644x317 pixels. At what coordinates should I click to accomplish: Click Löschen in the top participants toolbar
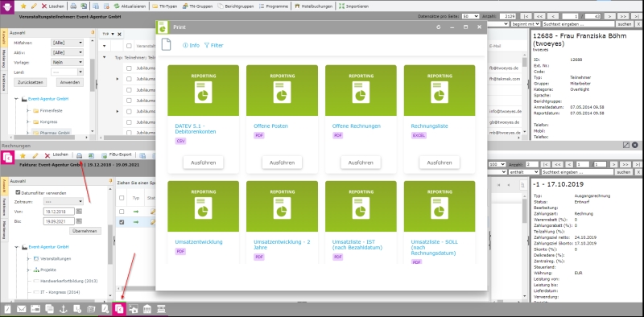pyautogui.click(x=52, y=6)
